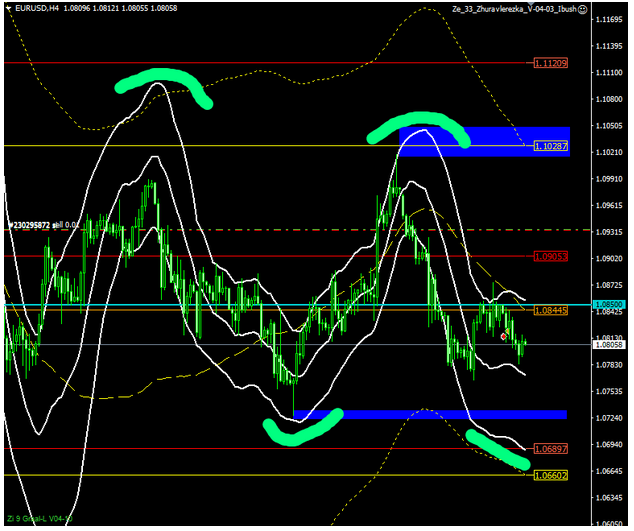
Task: Click the red 1.09053 price label
Action: [551, 256]
